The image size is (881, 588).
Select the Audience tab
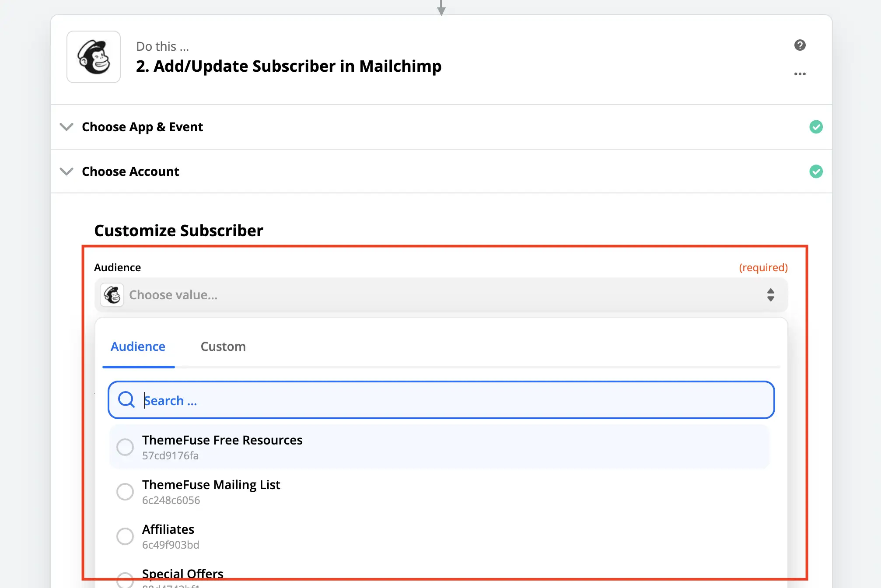[138, 346]
